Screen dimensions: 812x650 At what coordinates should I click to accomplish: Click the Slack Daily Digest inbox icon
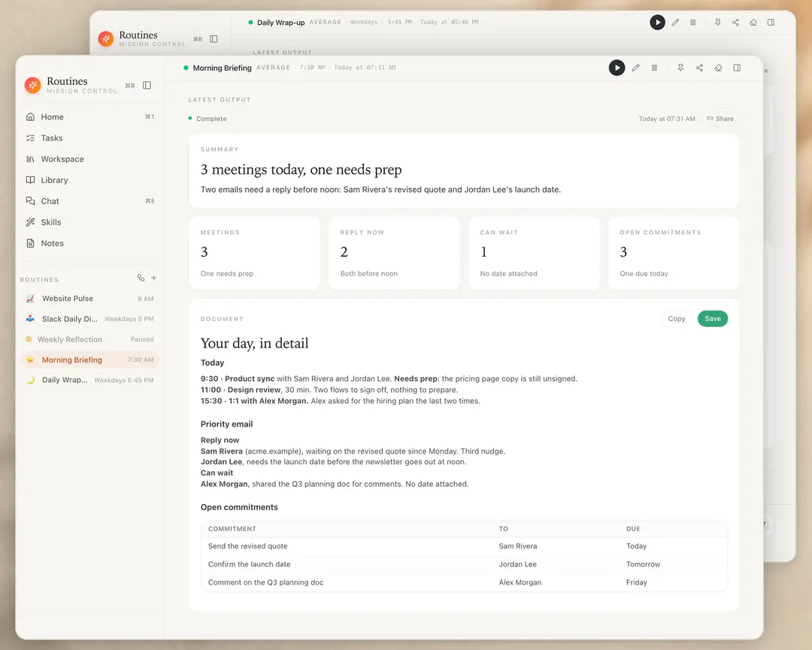point(31,319)
